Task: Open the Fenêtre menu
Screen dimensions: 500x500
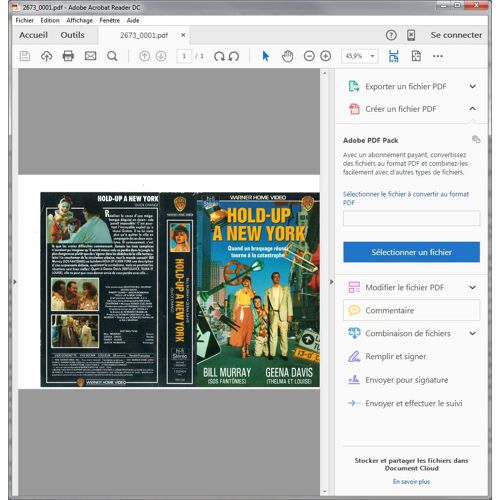Action: (x=109, y=20)
